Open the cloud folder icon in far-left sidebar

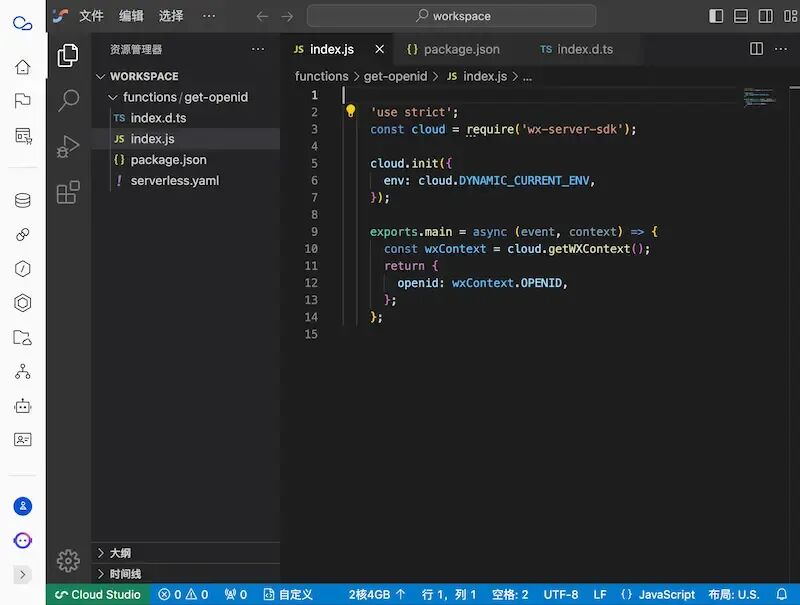(22, 337)
